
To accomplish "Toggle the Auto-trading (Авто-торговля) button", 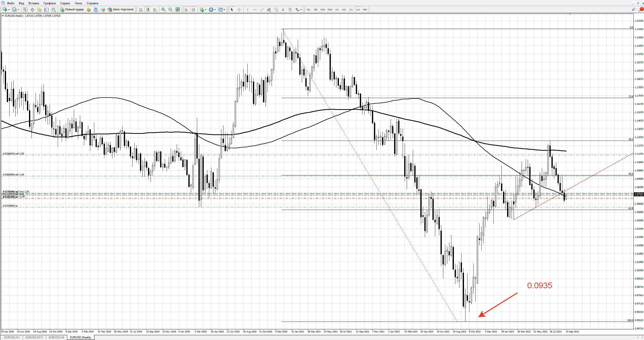I will click(x=121, y=10).
